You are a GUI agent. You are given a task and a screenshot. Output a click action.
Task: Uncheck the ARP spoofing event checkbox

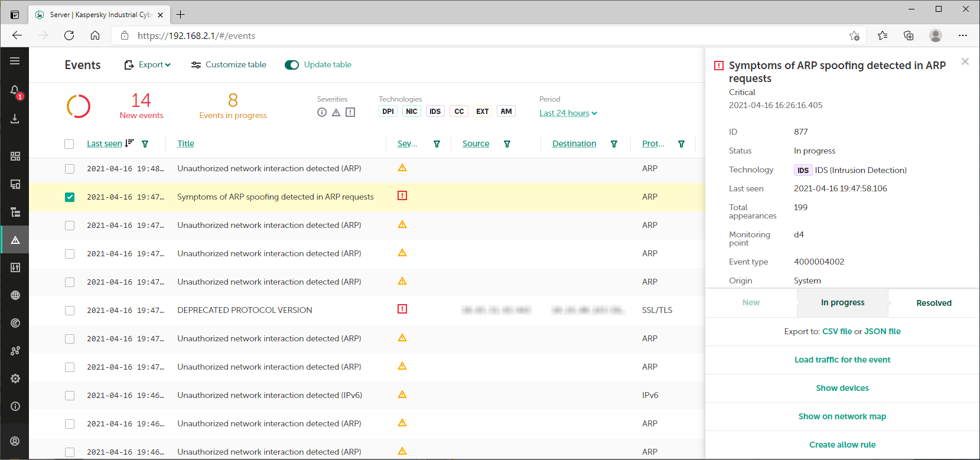point(70,197)
